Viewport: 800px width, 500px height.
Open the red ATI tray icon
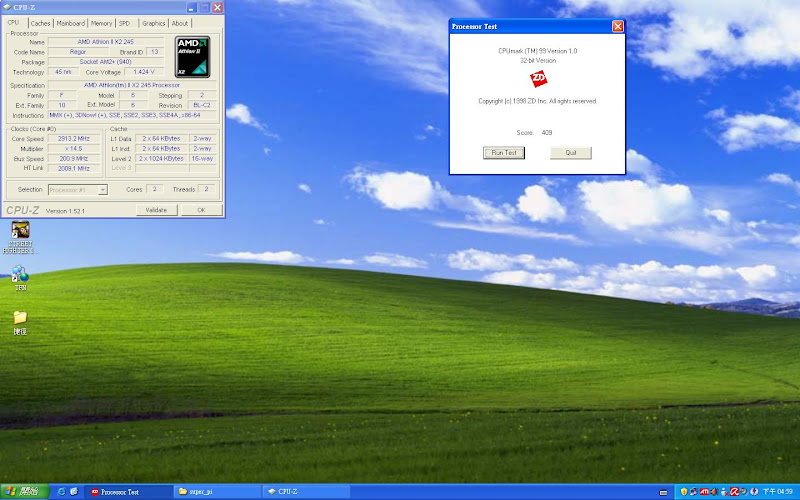pyautogui.click(x=706, y=492)
